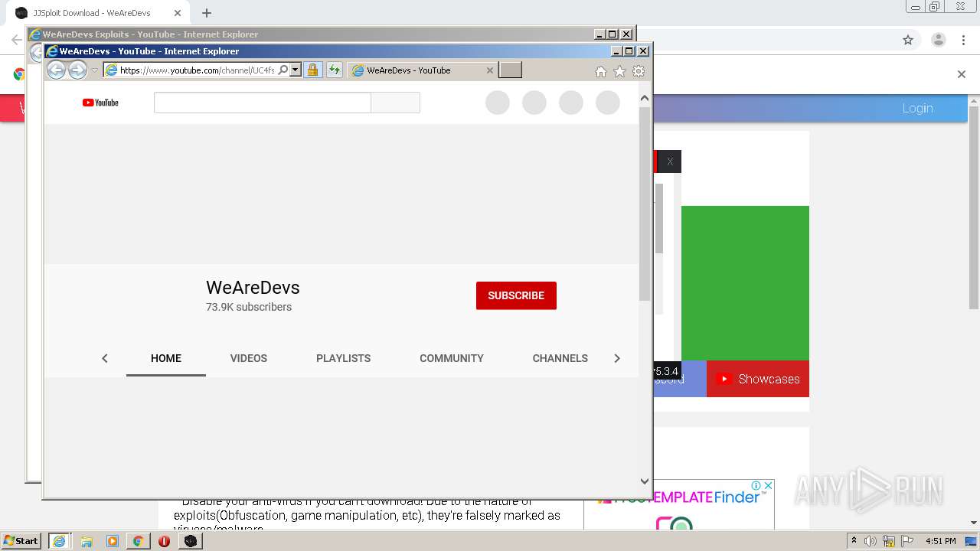The image size is (980, 551).
Task: Focus the YouTube search box
Action: point(262,103)
